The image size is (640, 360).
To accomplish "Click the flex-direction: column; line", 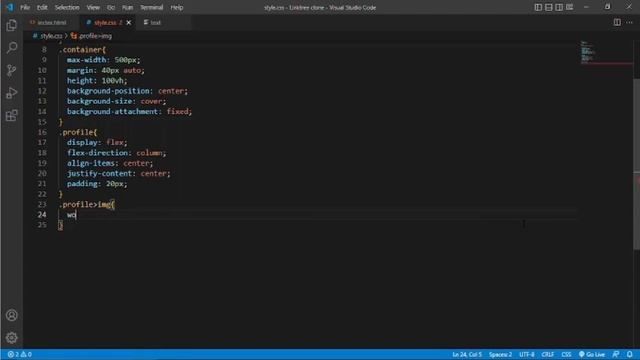I will tap(116, 153).
